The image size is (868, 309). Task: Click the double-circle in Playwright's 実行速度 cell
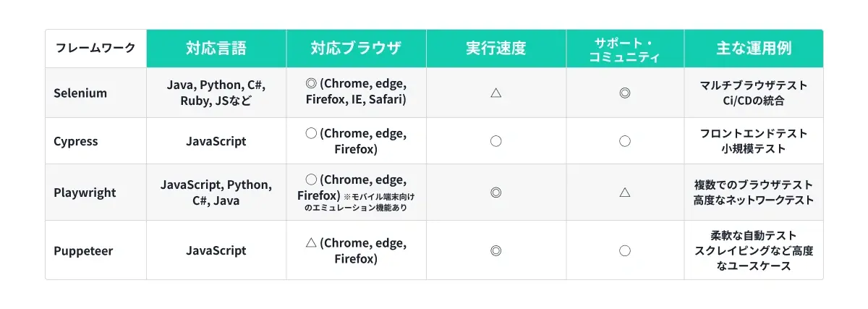click(496, 192)
